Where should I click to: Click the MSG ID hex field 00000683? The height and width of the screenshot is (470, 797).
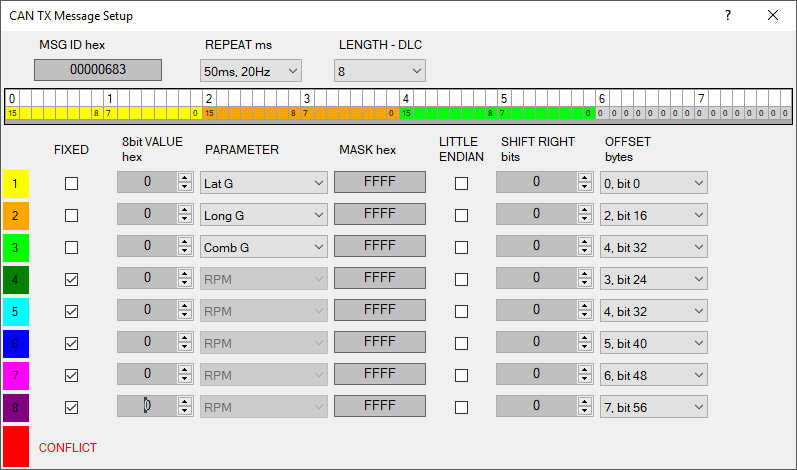click(97, 71)
